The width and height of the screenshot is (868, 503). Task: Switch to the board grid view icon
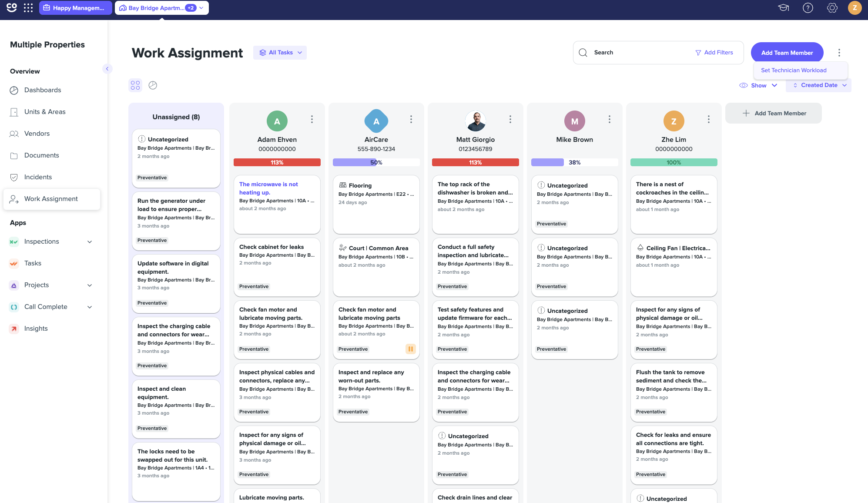135,85
